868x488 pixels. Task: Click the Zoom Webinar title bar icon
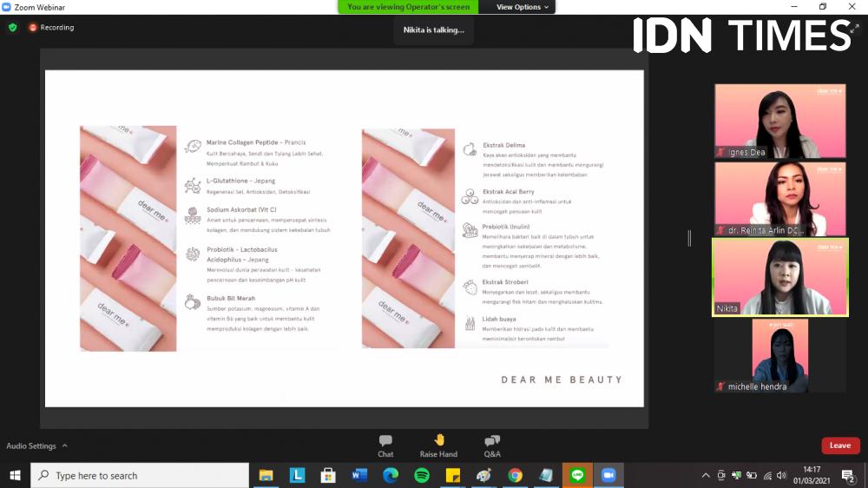coord(7,7)
